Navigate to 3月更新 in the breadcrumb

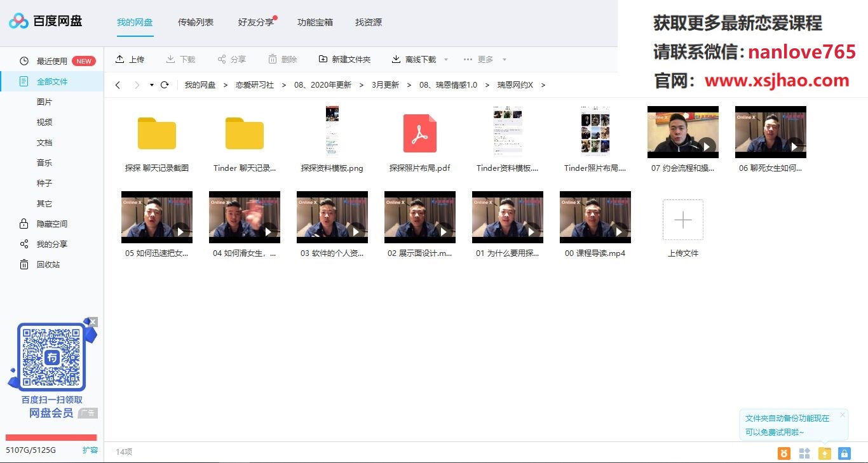pyautogui.click(x=385, y=84)
